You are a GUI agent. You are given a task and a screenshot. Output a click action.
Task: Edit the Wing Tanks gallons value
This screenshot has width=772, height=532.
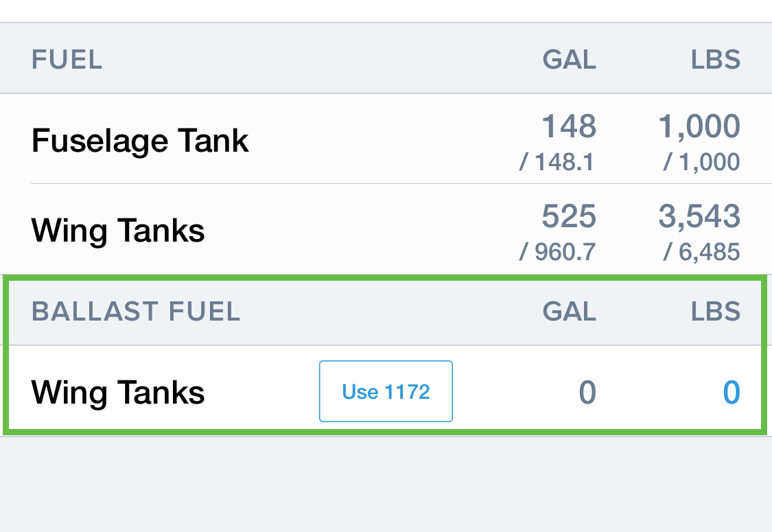click(x=568, y=216)
